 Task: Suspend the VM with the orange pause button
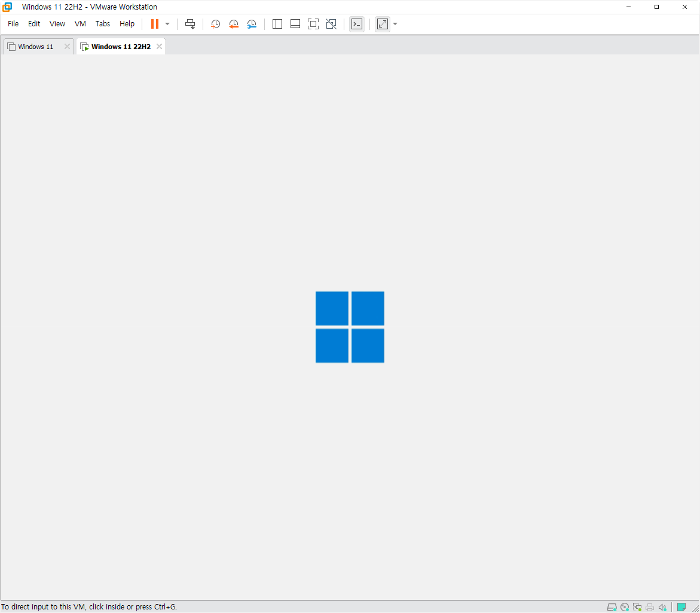point(154,24)
